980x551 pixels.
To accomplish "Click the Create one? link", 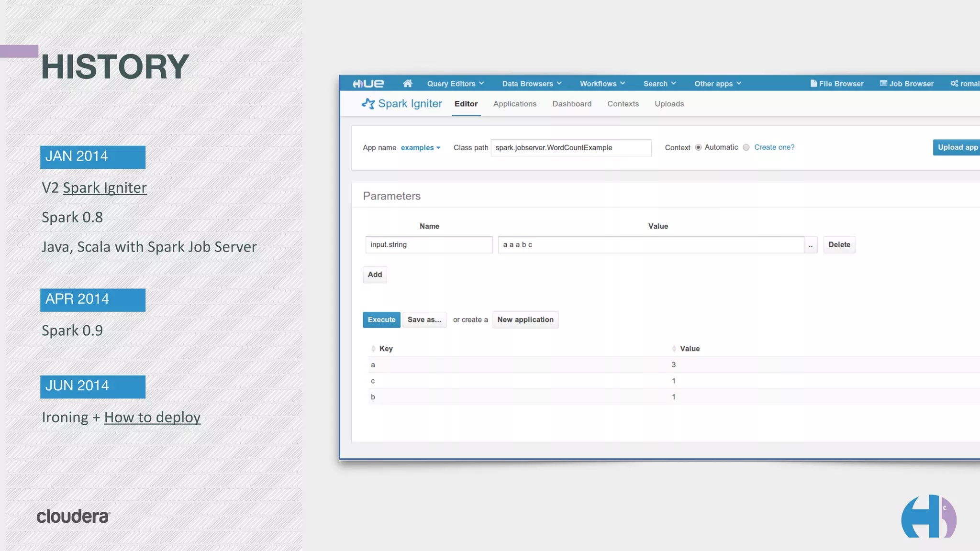I will coord(774,147).
